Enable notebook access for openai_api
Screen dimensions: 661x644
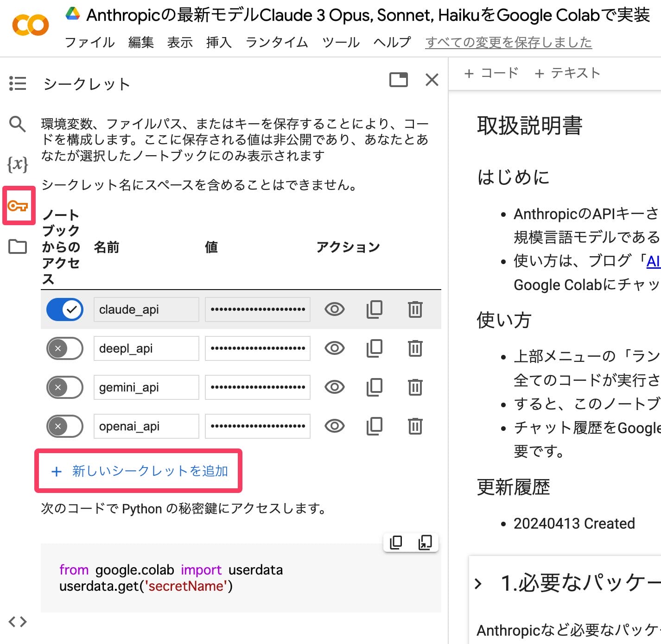click(65, 426)
